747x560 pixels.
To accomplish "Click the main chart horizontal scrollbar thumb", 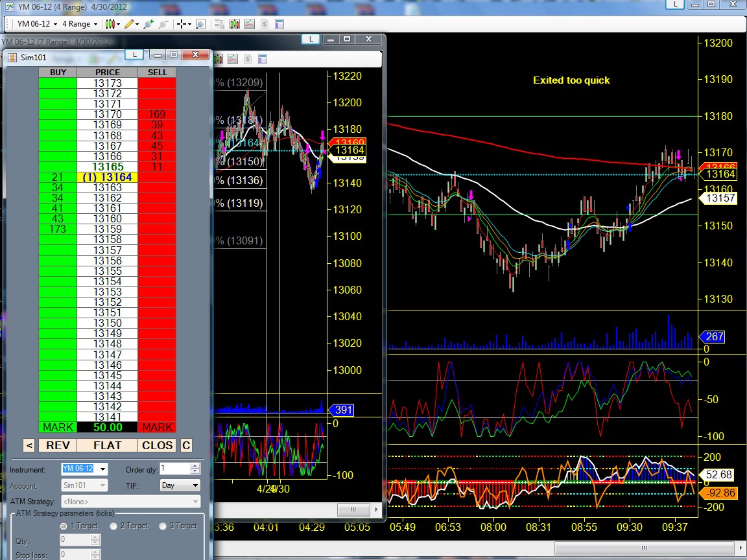I will point(644,548).
